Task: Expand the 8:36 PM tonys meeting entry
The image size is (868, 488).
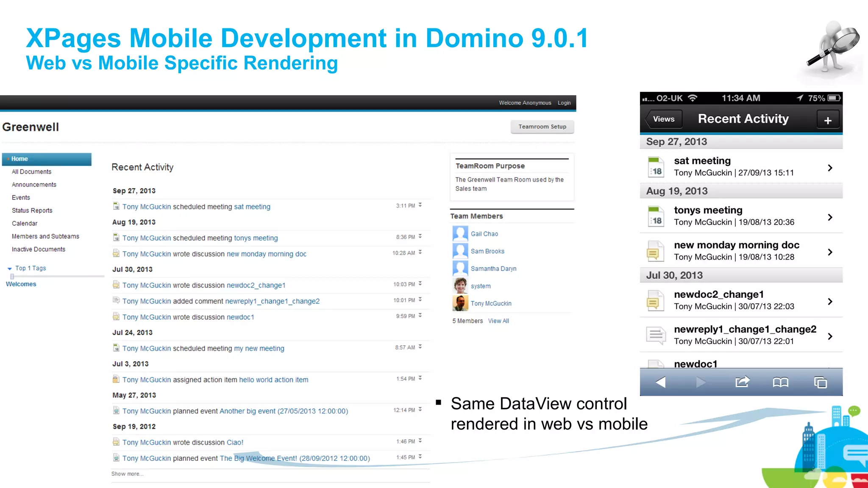Action: [x=420, y=236]
